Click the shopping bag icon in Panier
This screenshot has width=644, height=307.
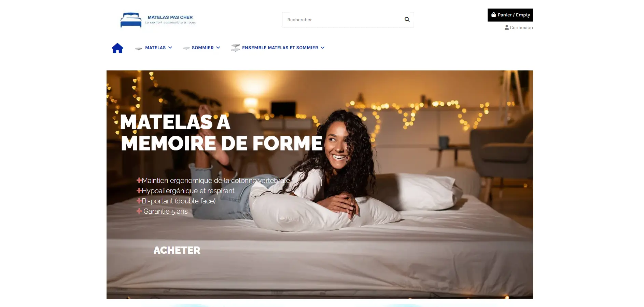pos(493,15)
